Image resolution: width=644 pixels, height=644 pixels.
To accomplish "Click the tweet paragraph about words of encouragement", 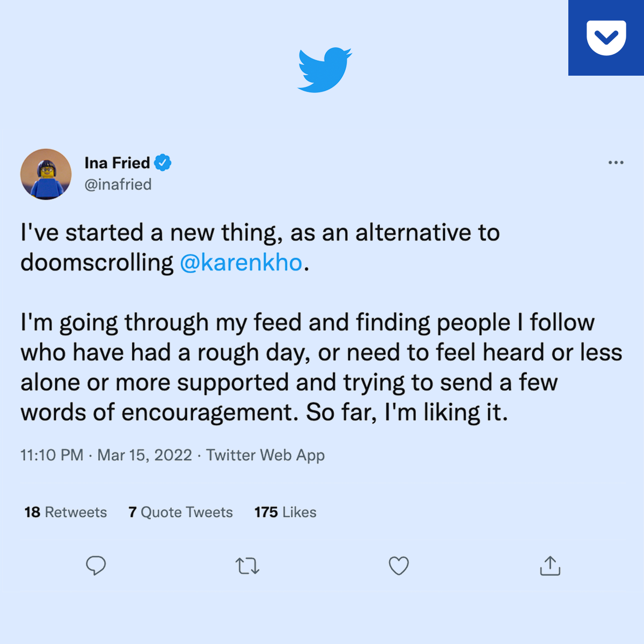I will pos(321,368).
